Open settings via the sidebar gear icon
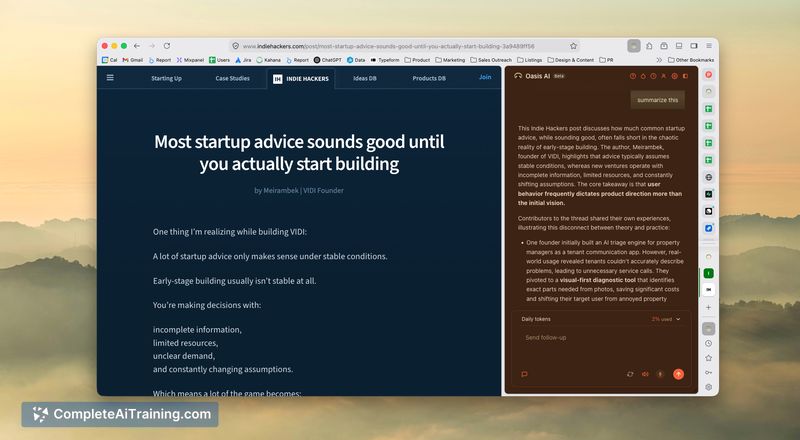Screen dimensions: 800x440 tap(709, 387)
